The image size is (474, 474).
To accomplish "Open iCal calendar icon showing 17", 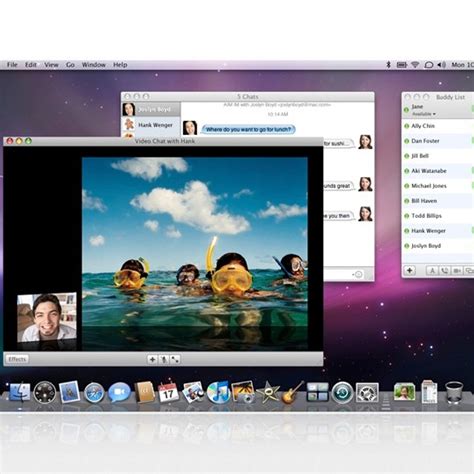I will (x=168, y=392).
